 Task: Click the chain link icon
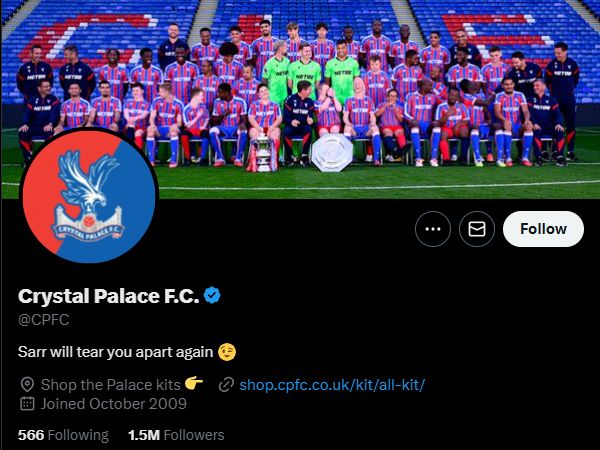pyautogui.click(x=226, y=384)
